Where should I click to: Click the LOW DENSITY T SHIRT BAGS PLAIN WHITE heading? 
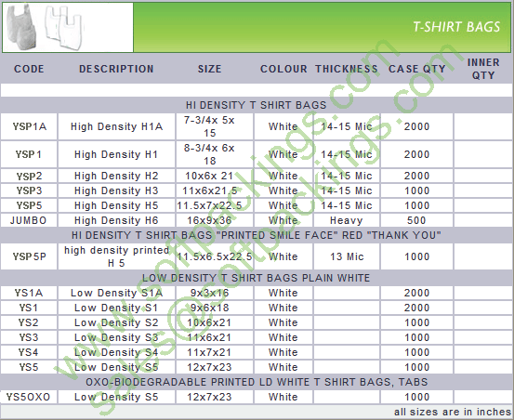257,278
